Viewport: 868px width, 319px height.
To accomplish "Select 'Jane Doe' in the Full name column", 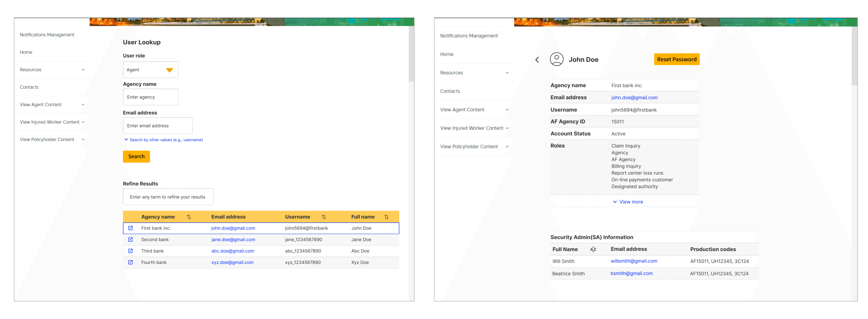I will pyautogui.click(x=361, y=239).
